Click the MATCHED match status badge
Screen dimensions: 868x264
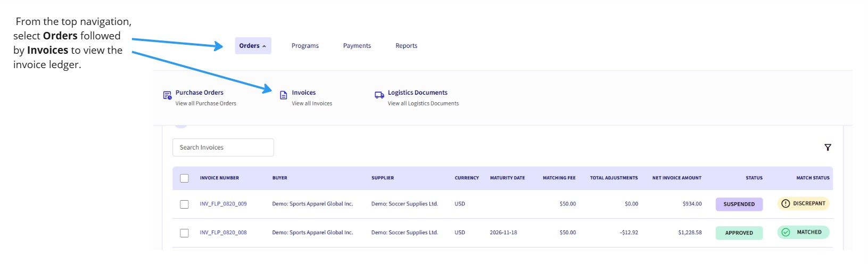tap(804, 232)
